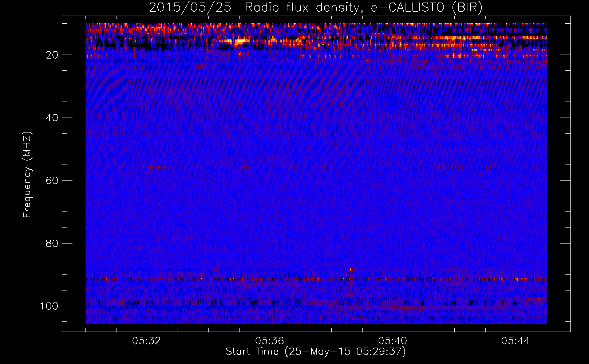Click the '60' frequency tick label

coord(52,181)
